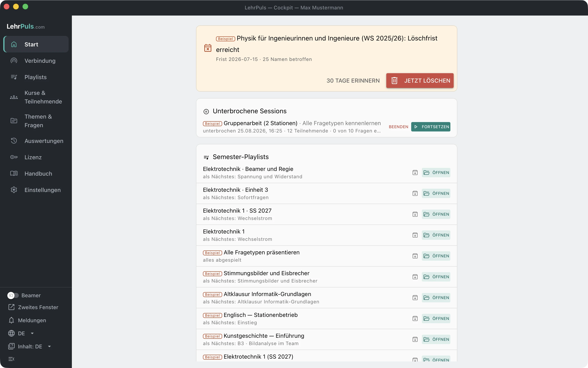Click the Einstellungen gear icon
The height and width of the screenshot is (368, 588).
[x=14, y=190]
